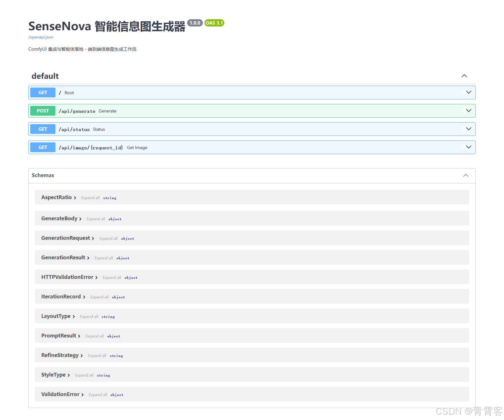Expand the LayoutType schema
Image resolution: width=504 pixels, height=420 pixels.
(x=58, y=316)
